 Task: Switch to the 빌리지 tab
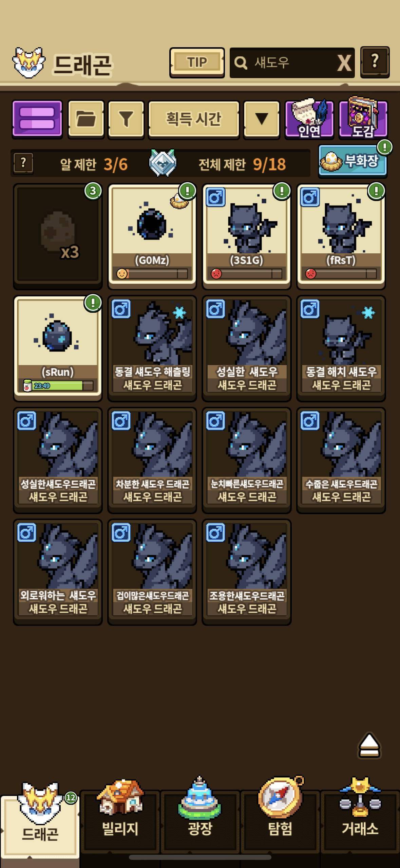(x=120, y=822)
